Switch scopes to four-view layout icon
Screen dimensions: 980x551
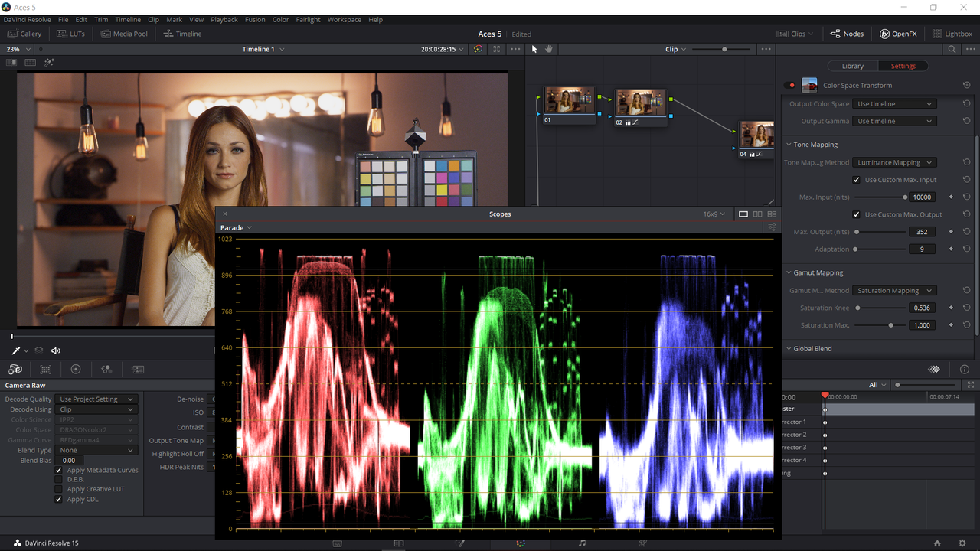point(772,214)
